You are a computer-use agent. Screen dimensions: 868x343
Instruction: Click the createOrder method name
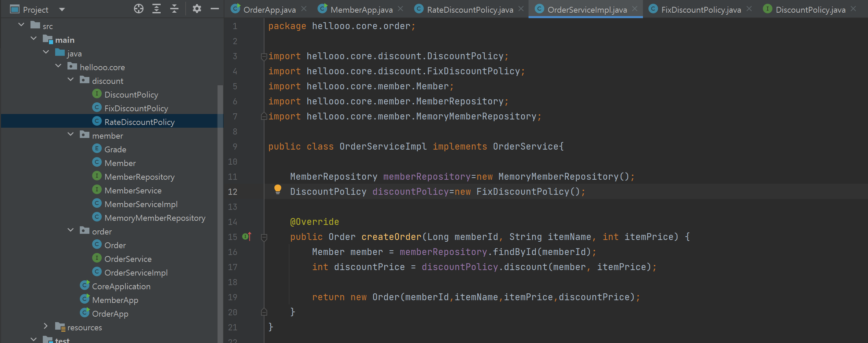[392, 237]
